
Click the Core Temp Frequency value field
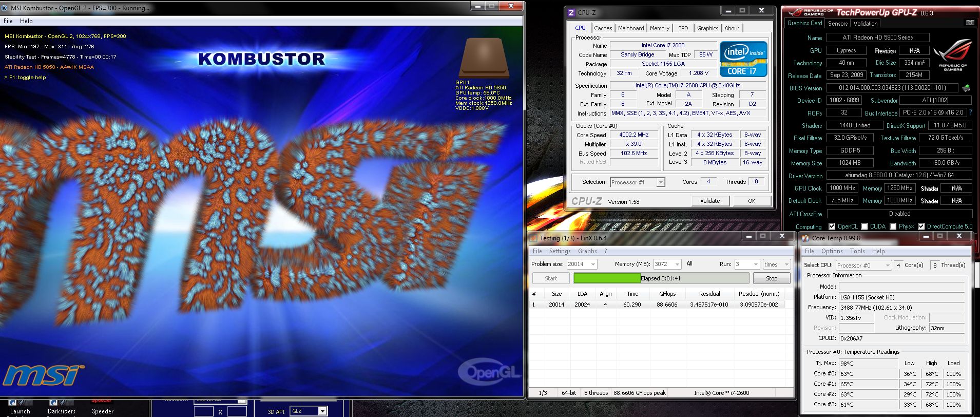coord(901,308)
